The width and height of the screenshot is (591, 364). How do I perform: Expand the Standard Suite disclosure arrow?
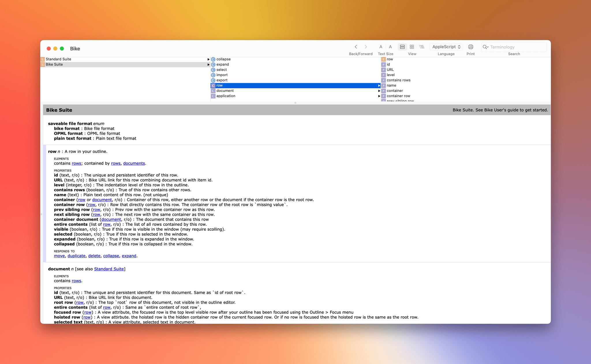[208, 59]
